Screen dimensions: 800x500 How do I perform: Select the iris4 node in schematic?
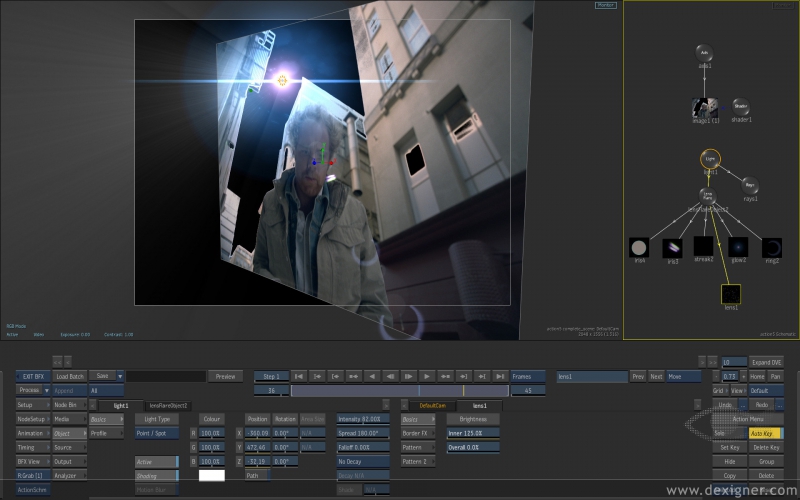(639, 248)
